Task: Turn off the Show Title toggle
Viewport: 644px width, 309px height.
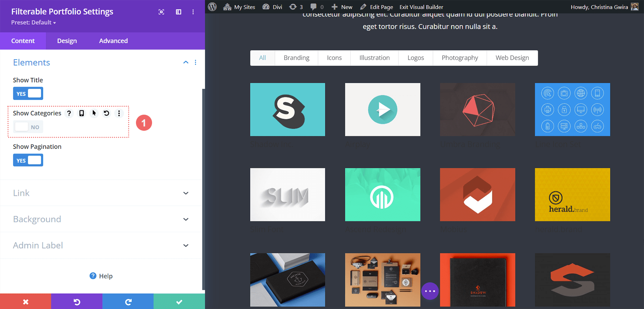Action: click(x=28, y=94)
